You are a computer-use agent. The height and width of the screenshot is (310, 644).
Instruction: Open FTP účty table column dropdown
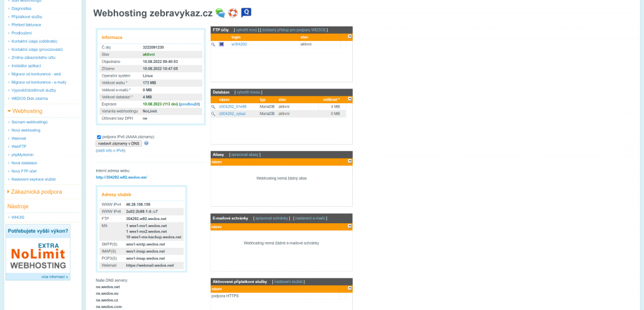pos(350,36)
